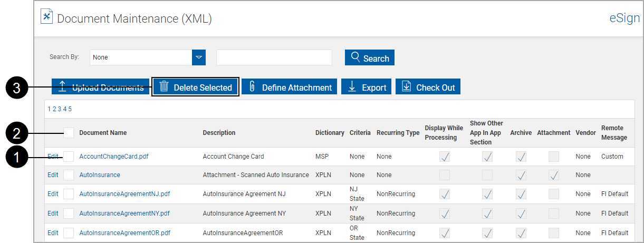This screenshot has width=644, height=243.
Task: Click current page number 1
Action: (x=49, y=109)
